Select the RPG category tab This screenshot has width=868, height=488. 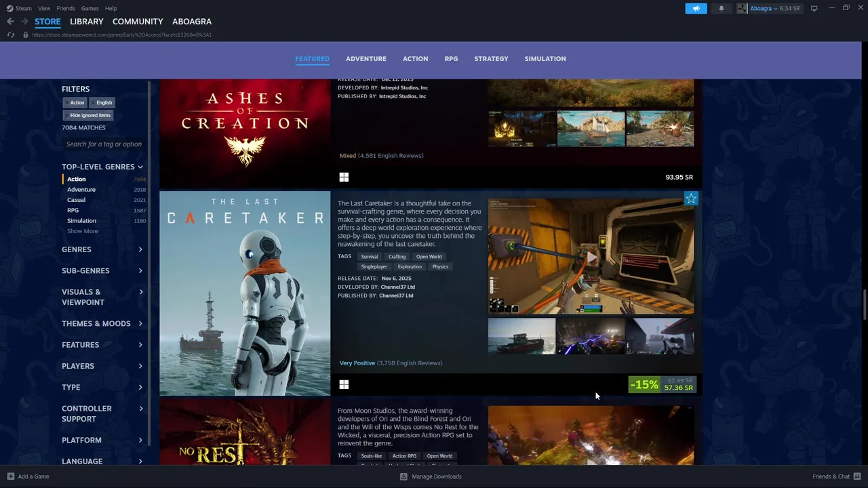click(451, 59)
